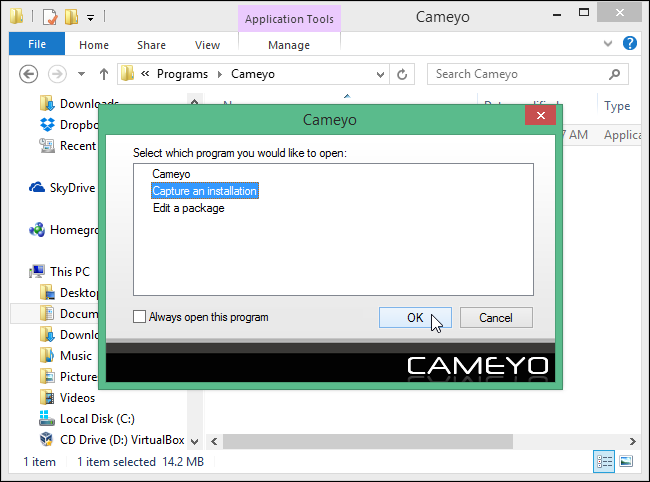This screenshot has height=482, width=650.
Task: Switch to Home ribbon tab
Action: (x=94, y=45)
